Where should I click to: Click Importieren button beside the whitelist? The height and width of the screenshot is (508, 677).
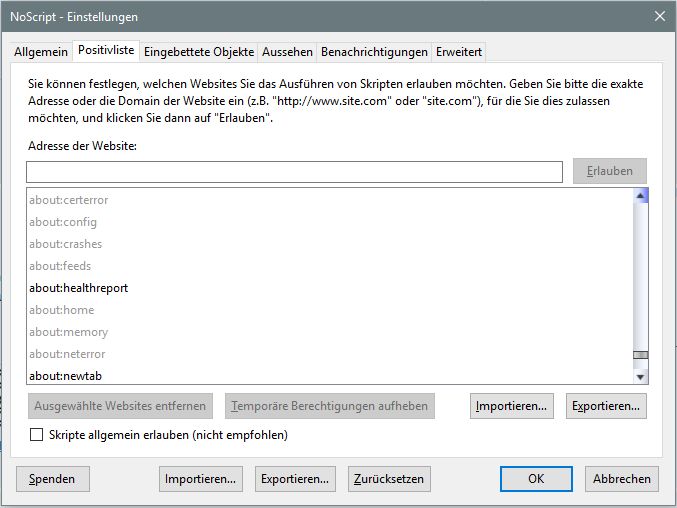click(x=512, y=406)
